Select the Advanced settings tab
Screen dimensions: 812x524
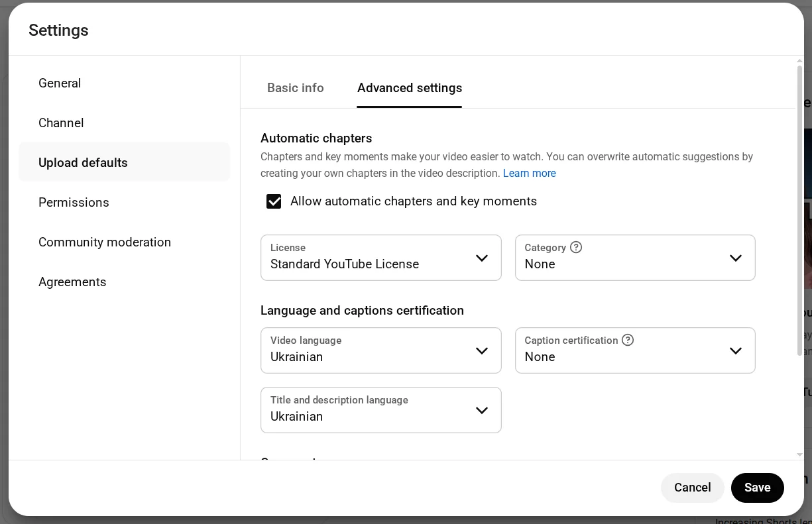tap(409, 88)
